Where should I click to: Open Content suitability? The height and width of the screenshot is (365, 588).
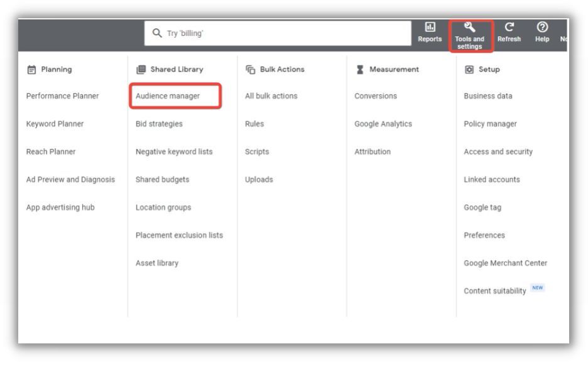pos(494,291)
